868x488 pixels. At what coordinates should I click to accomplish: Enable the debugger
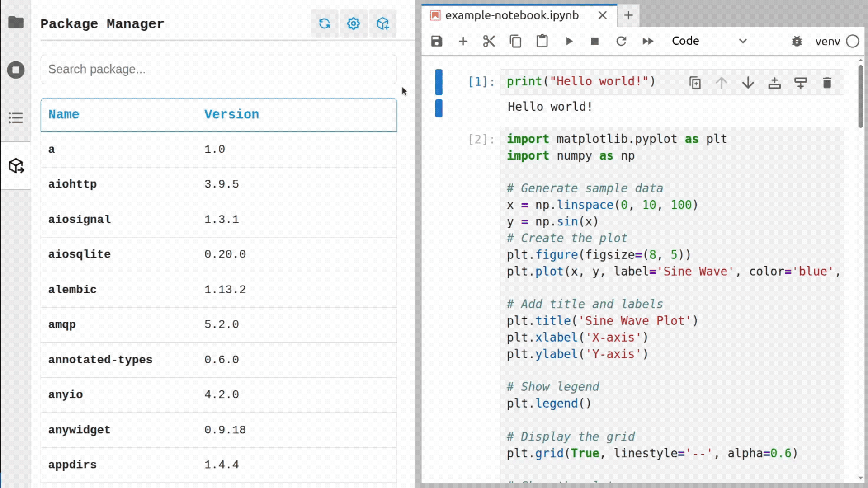pyautogui.click(x=797, y=41)
